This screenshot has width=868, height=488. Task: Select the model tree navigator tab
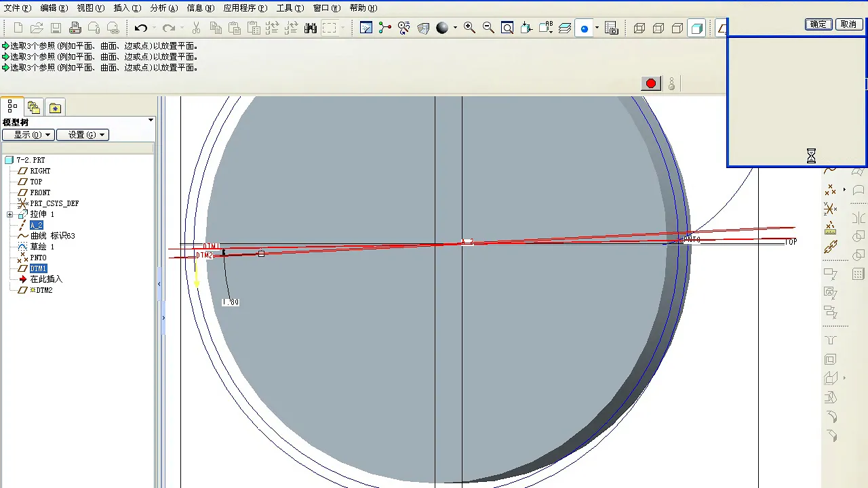pos(12,106)
